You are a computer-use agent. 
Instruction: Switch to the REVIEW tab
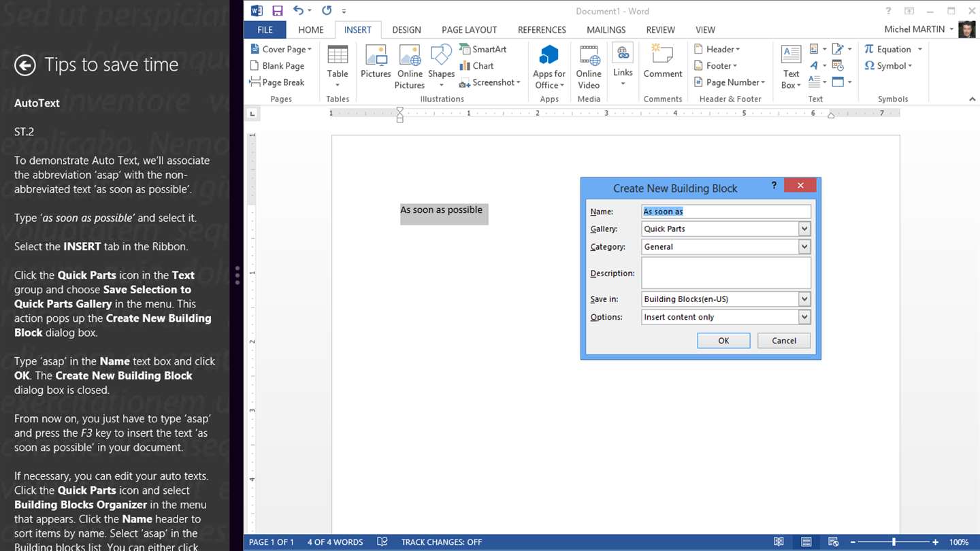pyautogui.click(x=660, y=30)
